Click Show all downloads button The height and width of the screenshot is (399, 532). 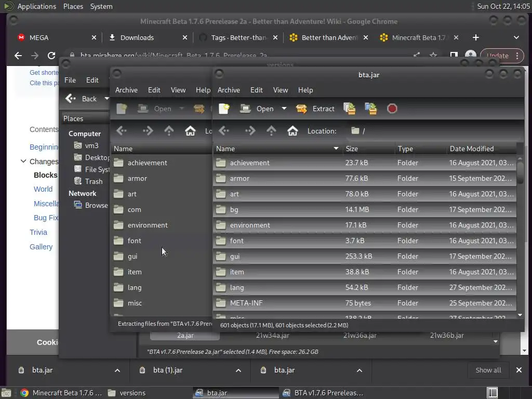coord(488,370)
